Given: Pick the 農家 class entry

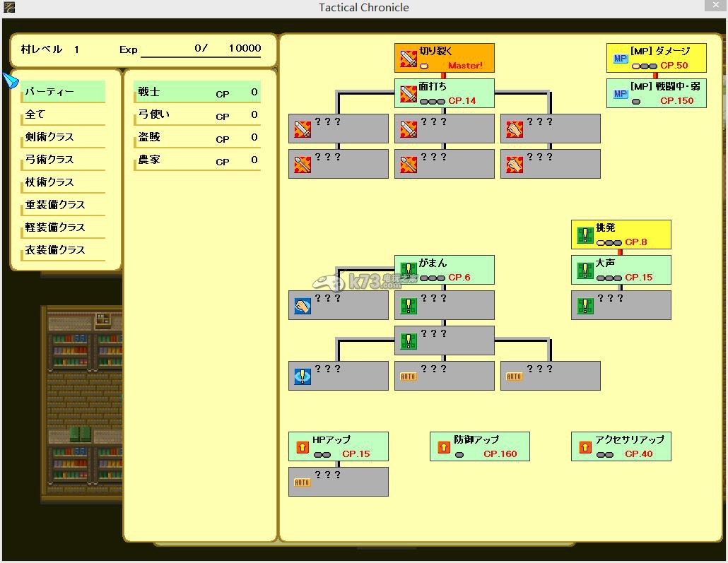Looking at the screenshot, I should pyautogui.click(x=197, y=160).
